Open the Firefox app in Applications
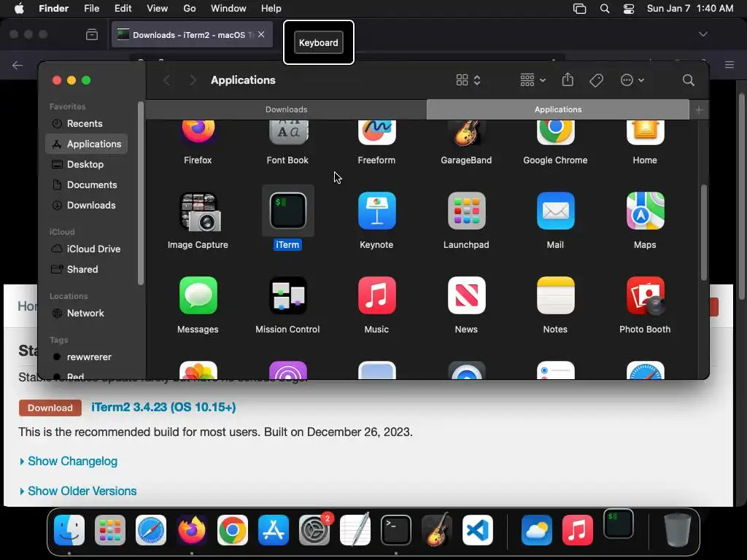This screenshot has height=560, width=747. pos(198,133)
